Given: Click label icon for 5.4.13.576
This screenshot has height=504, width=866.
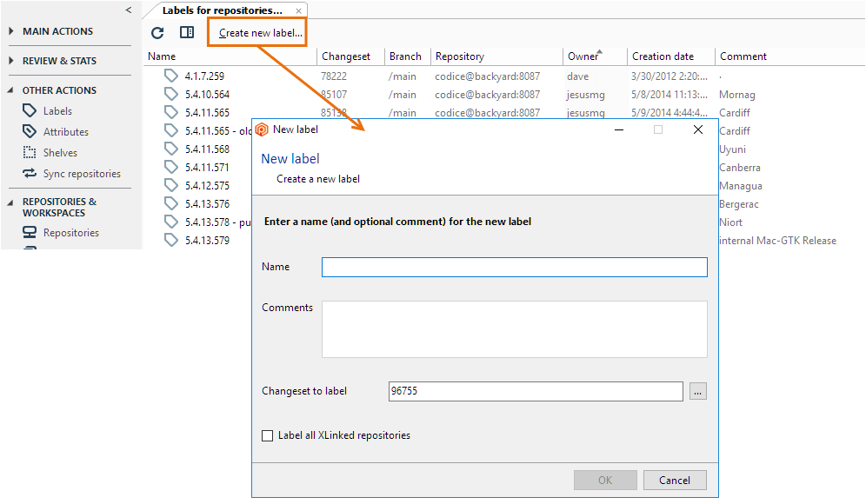Looking at the screenshot, I should click(x=171, y=203).
